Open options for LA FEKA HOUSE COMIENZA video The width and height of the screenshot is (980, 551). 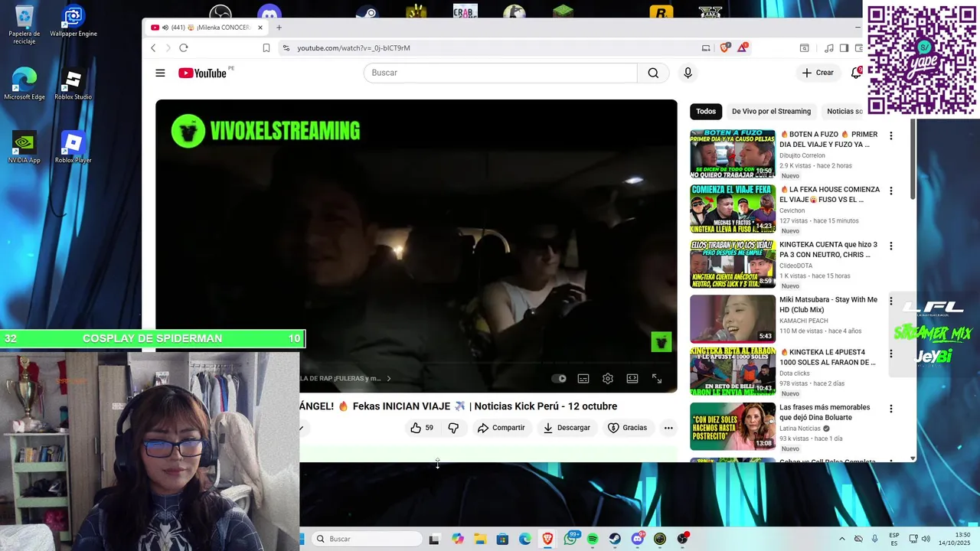[890, 191]
